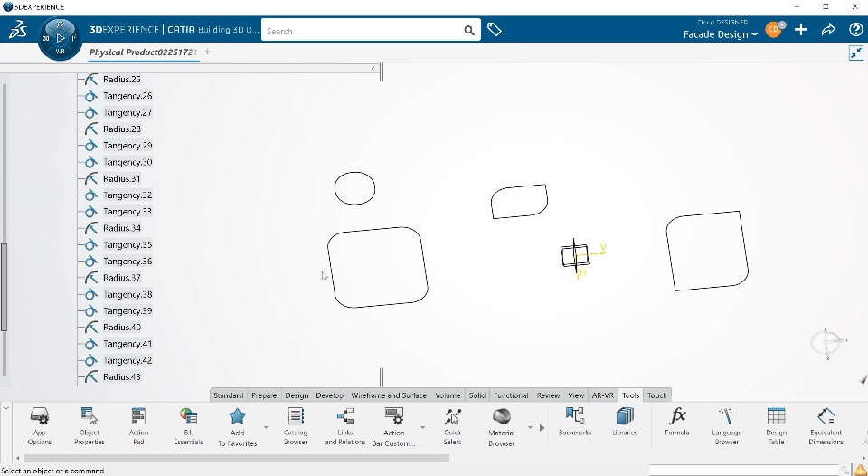This screenshot has width=868, height=476.
Task: Open the Catalog Browser
Action: [296, 425]
